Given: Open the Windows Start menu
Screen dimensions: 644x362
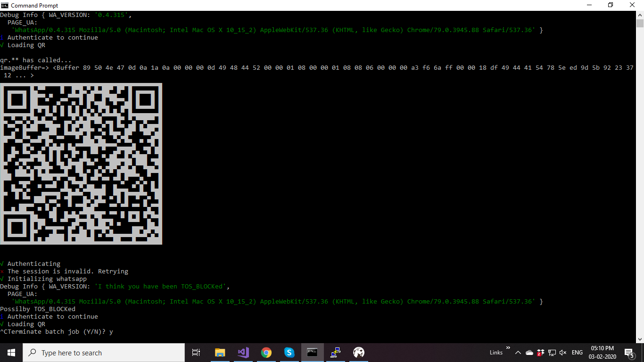Looking at the screenshot, I should pos(10,352).
